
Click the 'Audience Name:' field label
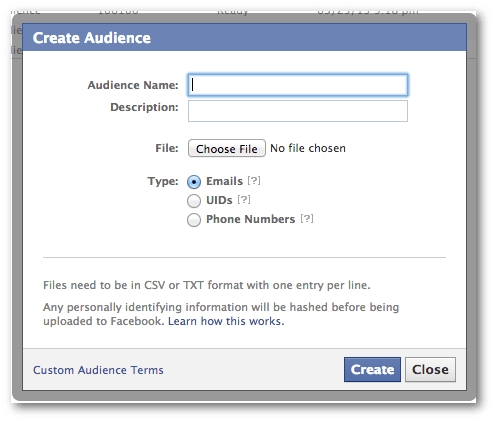point(133,85)
